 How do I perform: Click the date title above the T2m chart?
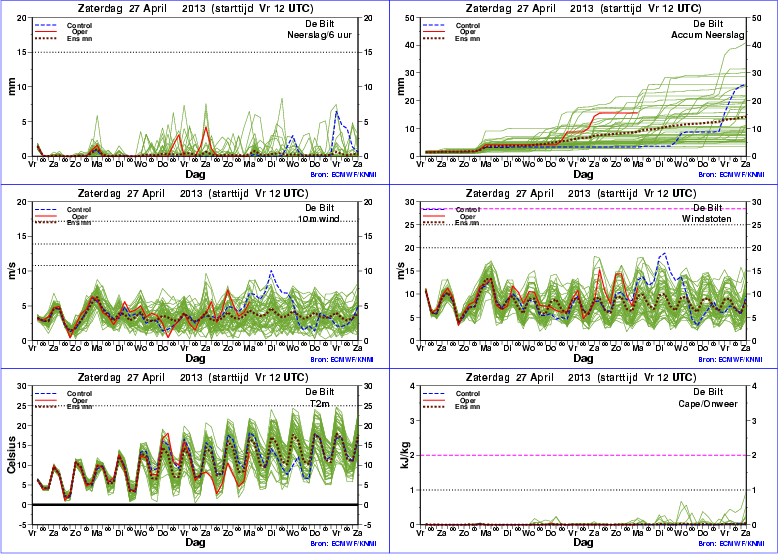point(193,377)
